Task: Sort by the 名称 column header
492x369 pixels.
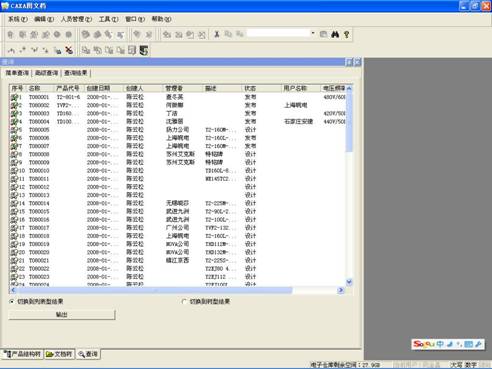Action: tap(40, 88)
